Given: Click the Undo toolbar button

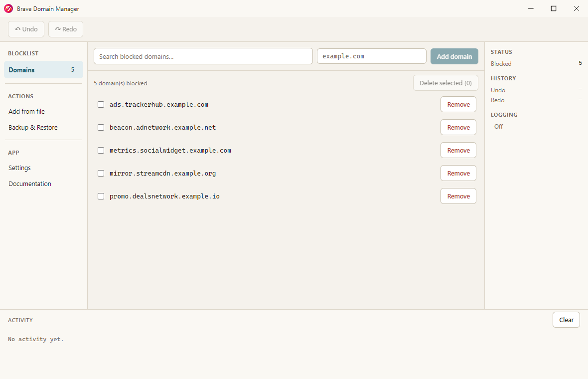Looking at the screenshot, I should pyautogui.click(x=26, y=29).
